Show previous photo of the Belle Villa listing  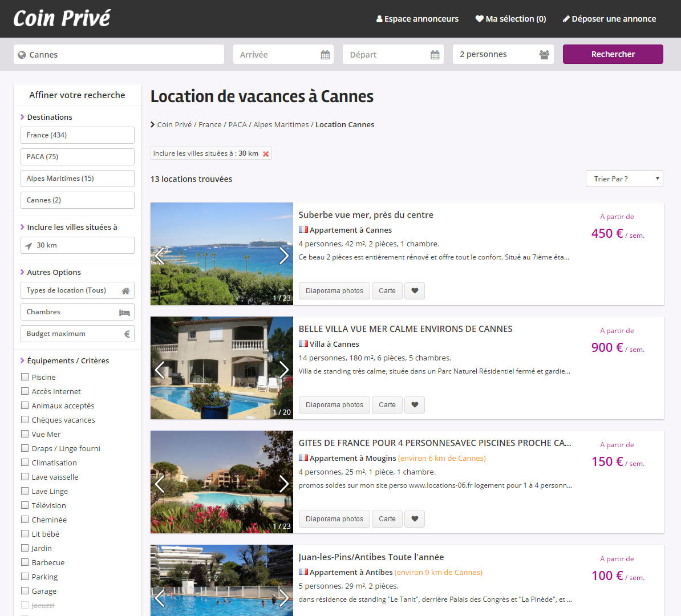tap(160, 370)
